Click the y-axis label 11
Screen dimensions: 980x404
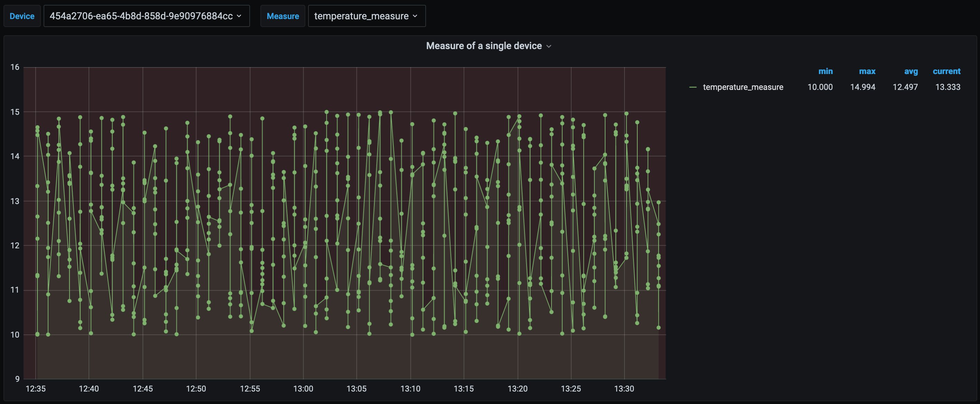coord(15,290)
